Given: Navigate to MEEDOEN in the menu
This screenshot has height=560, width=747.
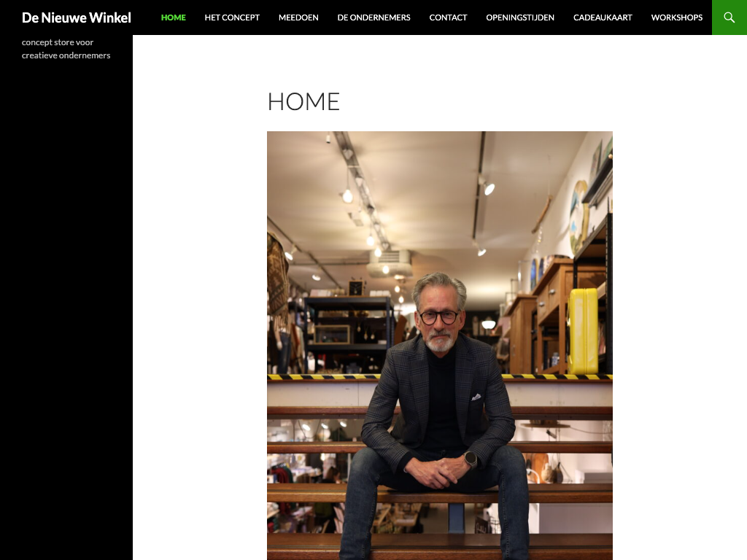Looking at the screenshot, I should [298, 17].
